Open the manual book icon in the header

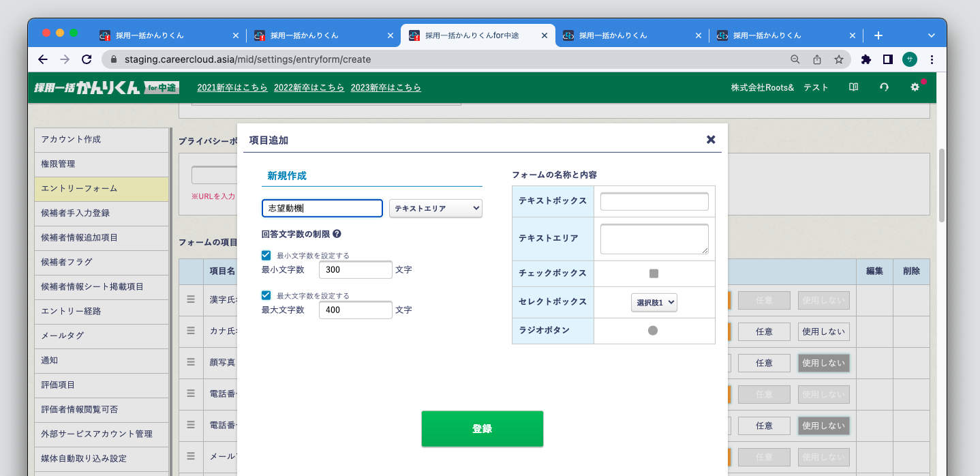click(x=853, y=87)
